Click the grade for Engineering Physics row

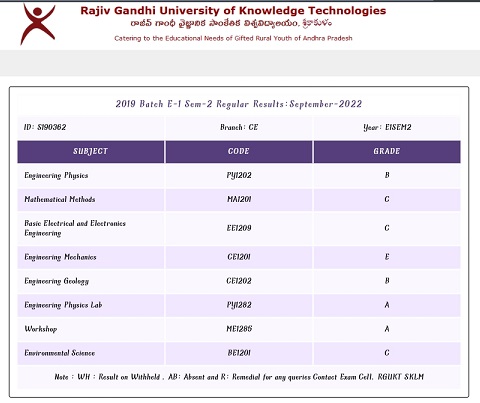click(x=387, y=175)
